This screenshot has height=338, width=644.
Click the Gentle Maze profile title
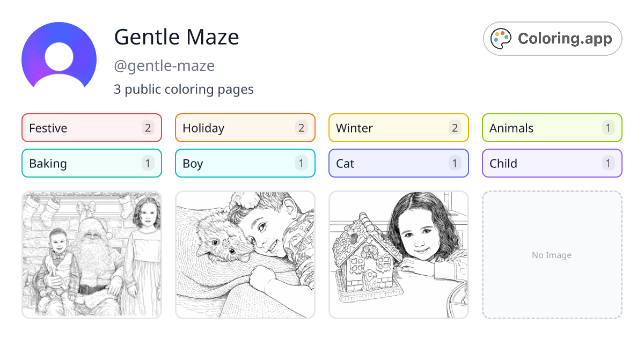[x=177, y=38]
